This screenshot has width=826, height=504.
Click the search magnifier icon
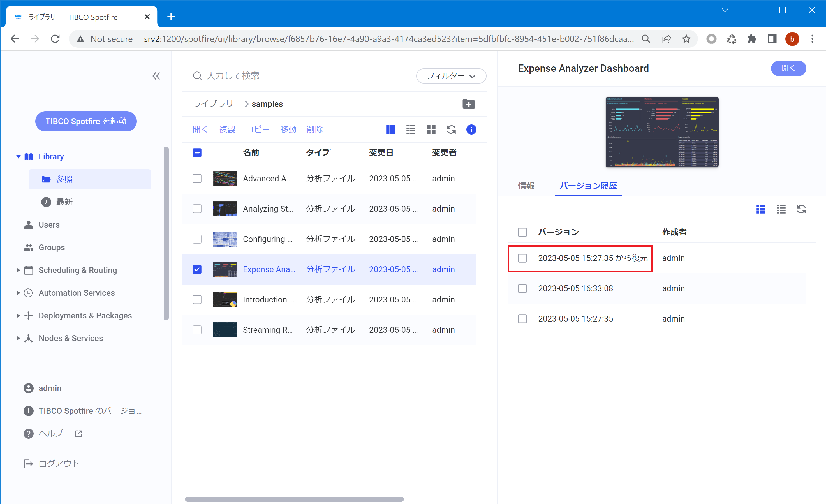(197, 76)
